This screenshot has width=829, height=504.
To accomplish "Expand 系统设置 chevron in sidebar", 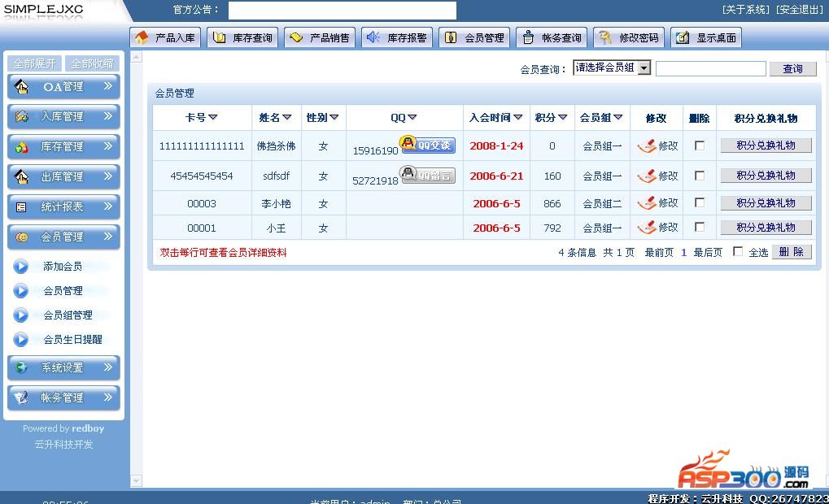I will pos(108,367).
